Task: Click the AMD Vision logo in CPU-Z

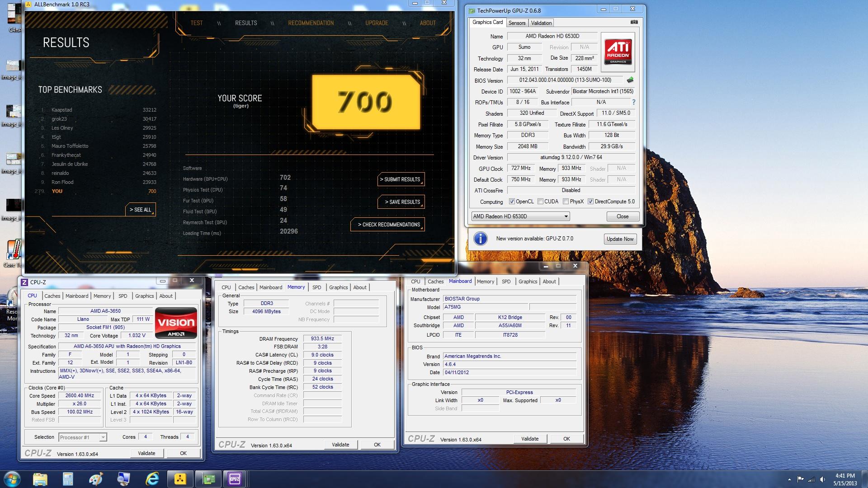Action: (176, 323)
